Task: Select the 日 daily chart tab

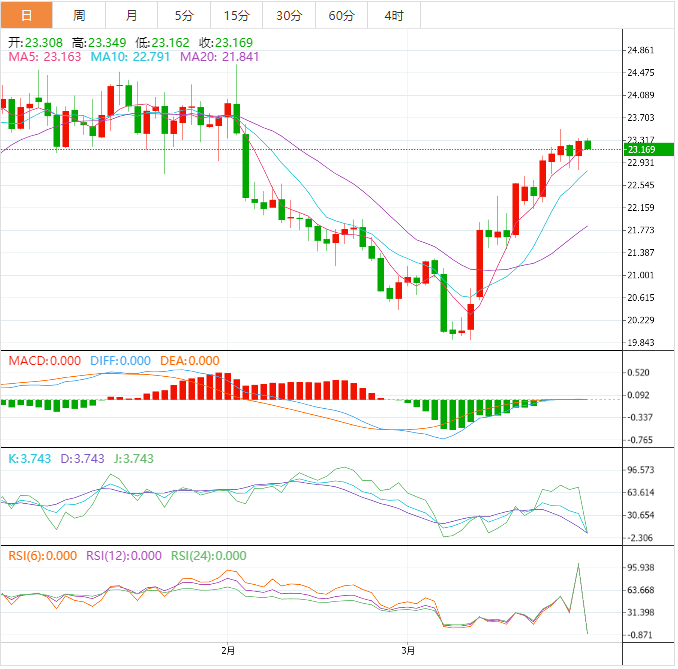Action: [26, 15]
